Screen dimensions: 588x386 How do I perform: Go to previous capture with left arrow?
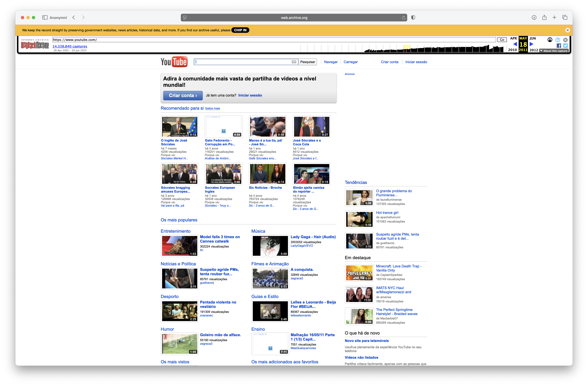(x=515, y=44)
